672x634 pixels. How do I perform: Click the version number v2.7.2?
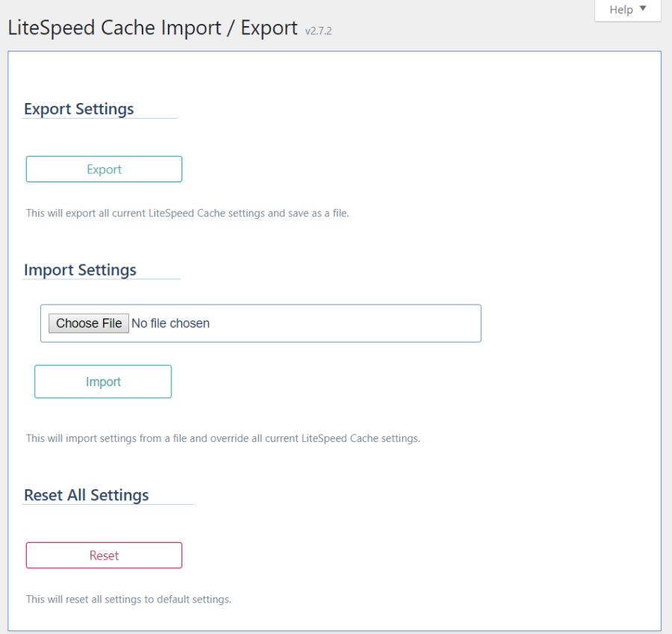[318, 31]
